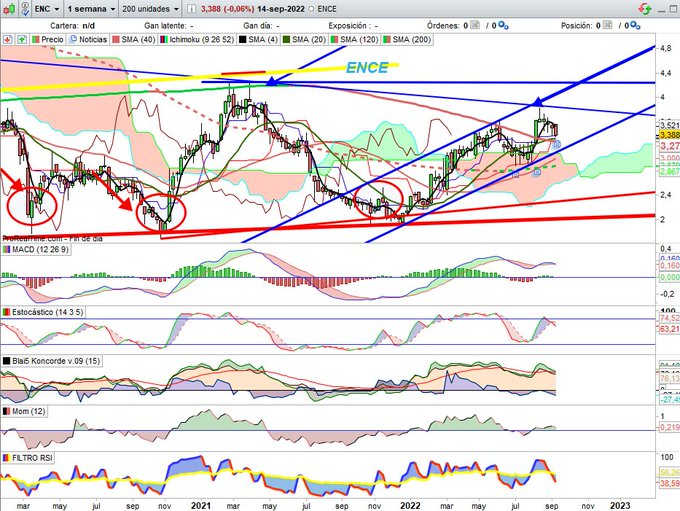
Task: Click the green 2,867 price axis tag
Action: click(x=669, y=172)
